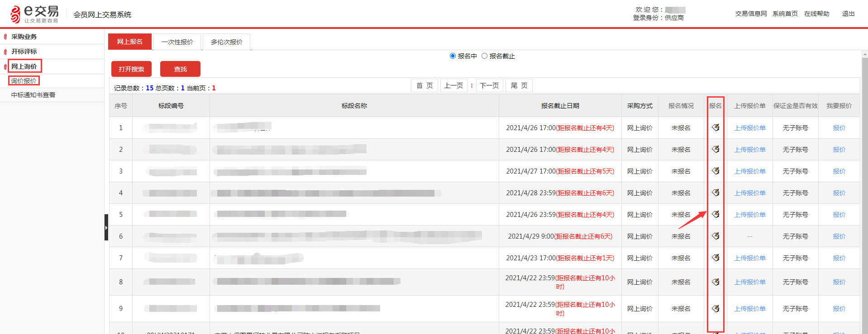Click the 报价 link in row 2
Viewport: 868px width, 334px height.
[x=839, y=150]
